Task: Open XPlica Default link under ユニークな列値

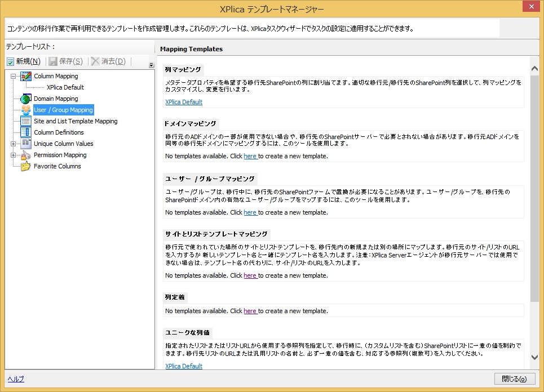Action: coord(184,366)
